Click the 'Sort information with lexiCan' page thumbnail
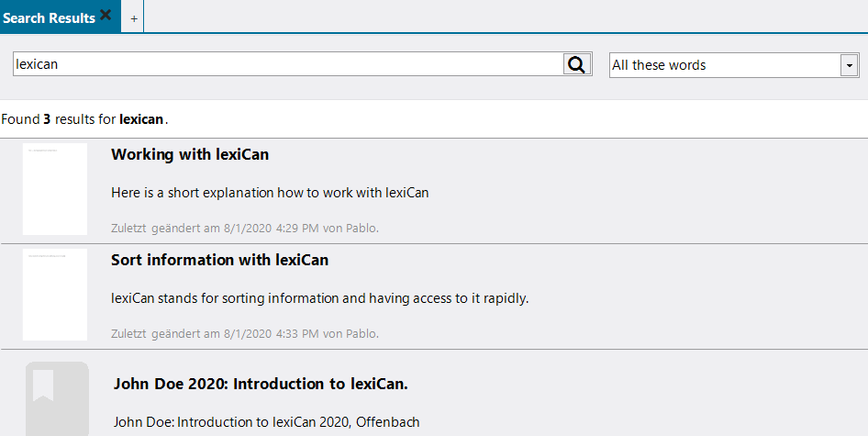The image size is (868, 436). [x=55, y=295]
